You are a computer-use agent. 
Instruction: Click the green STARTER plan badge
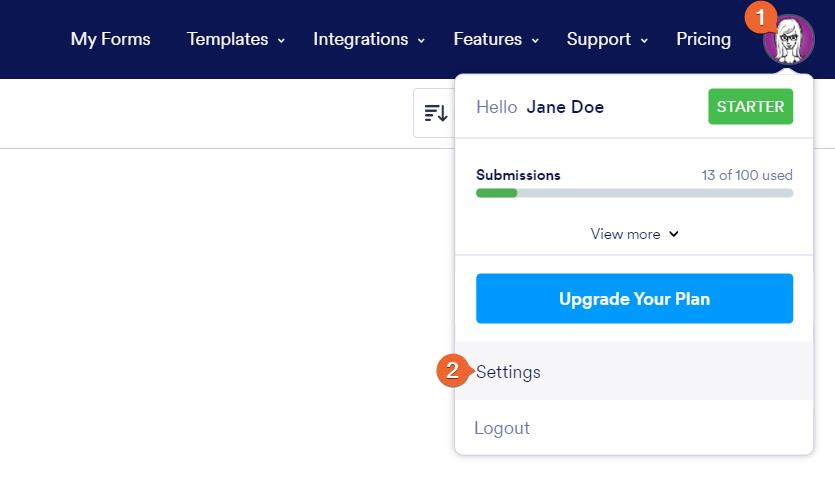point(750,107)
